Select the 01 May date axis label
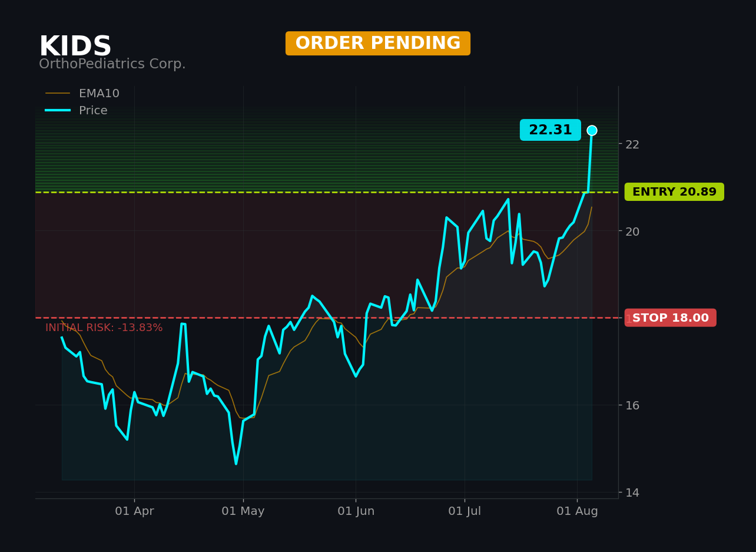The width and height of the screenshot is (756, 552). point(243,511)
